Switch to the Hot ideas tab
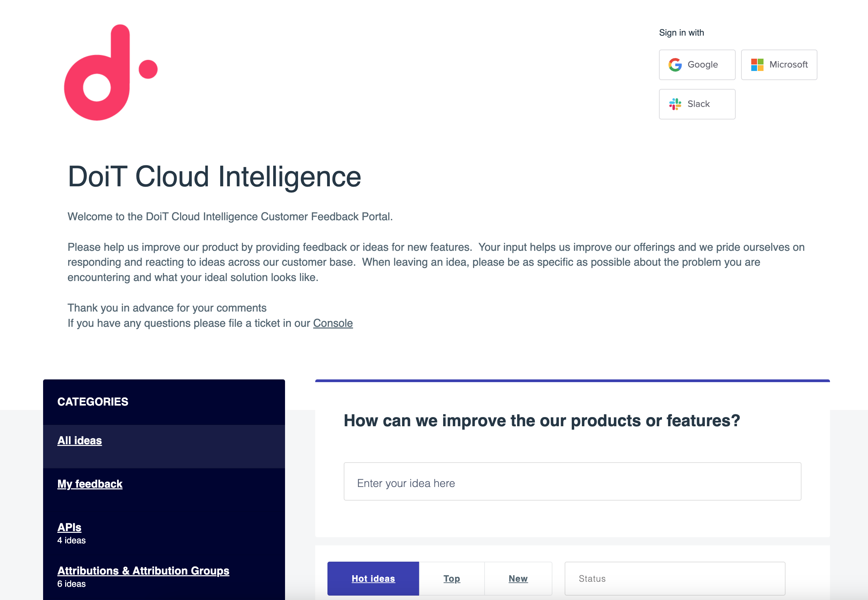This screenshot has height=600, width=868. coord(373,579)
